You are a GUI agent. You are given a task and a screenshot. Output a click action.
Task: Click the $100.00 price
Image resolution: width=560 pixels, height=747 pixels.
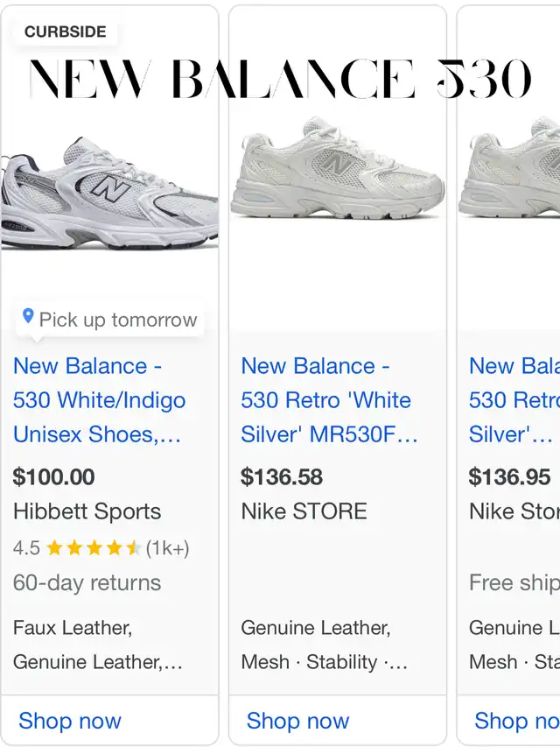pos(53,477)
